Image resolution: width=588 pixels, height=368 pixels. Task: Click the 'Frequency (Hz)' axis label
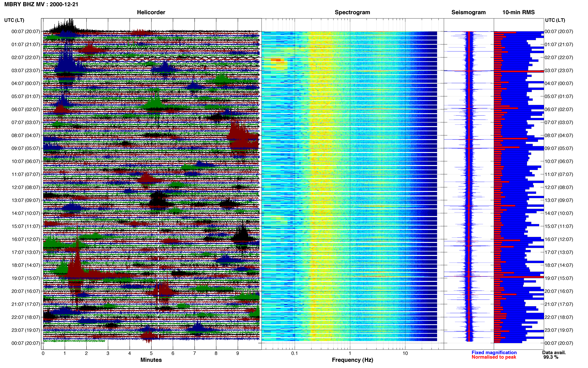point(352,360)
